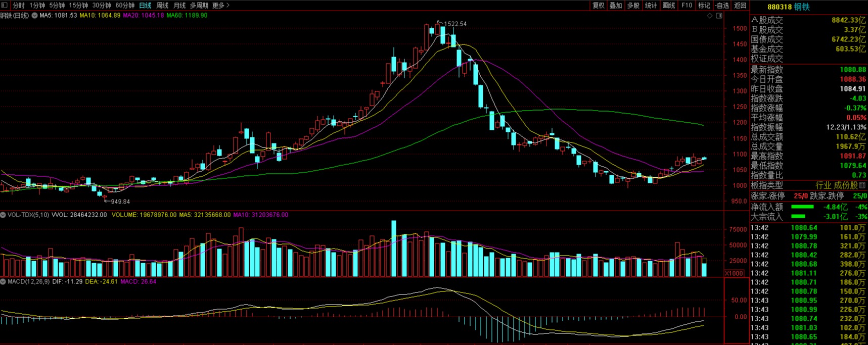
Task: Click the MA60: 1189.90 indicator value
Action: pyautogui.click(x=187, y=16)
